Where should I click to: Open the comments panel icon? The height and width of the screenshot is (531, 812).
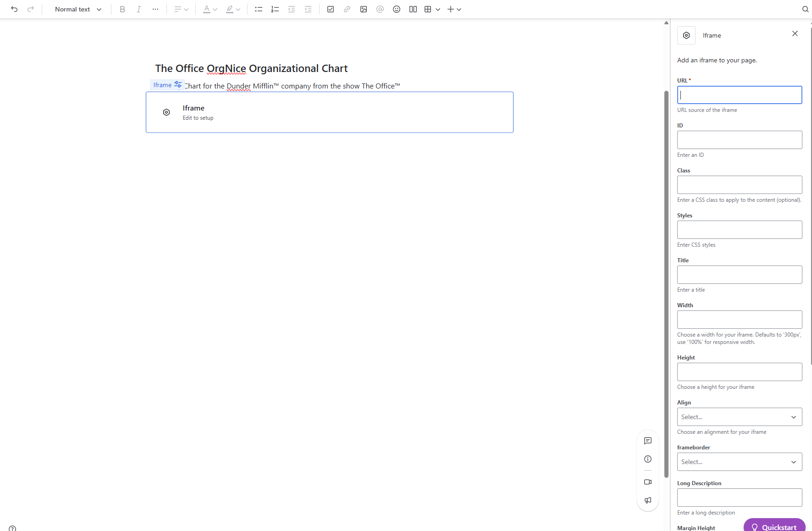click(648, 441)
